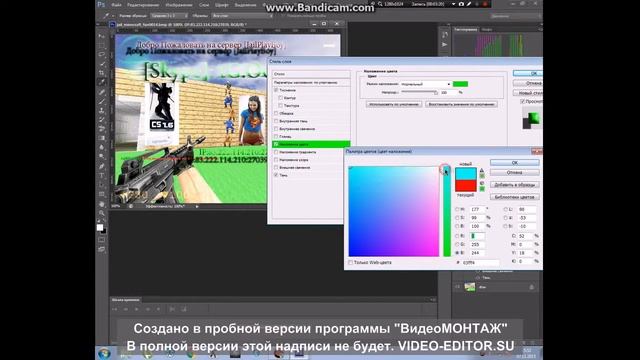This screenshot has height=360, width=640.
Task: Uncheck the Наложение цвета checkbox
Action: (276, 144)
